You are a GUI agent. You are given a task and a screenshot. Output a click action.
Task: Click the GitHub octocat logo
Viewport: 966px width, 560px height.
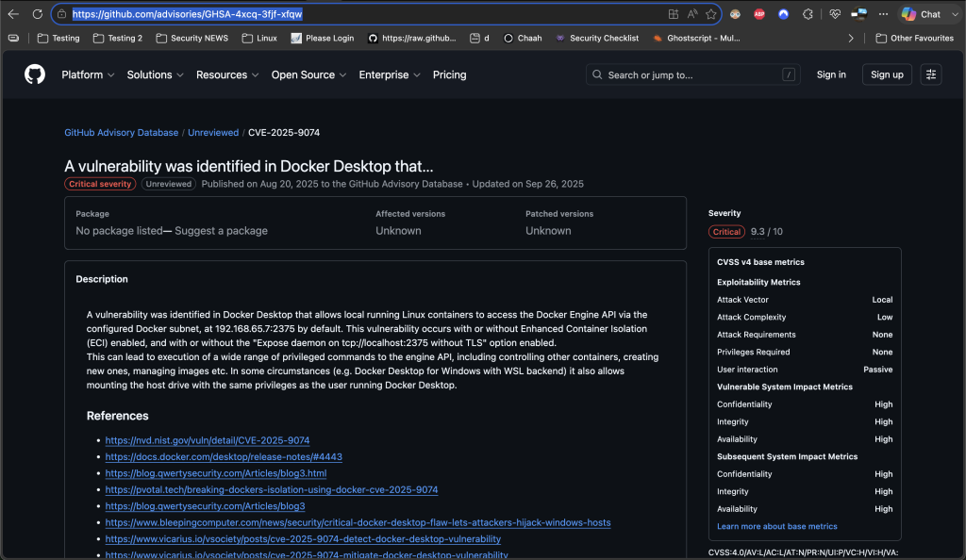(x=35, y=74)
